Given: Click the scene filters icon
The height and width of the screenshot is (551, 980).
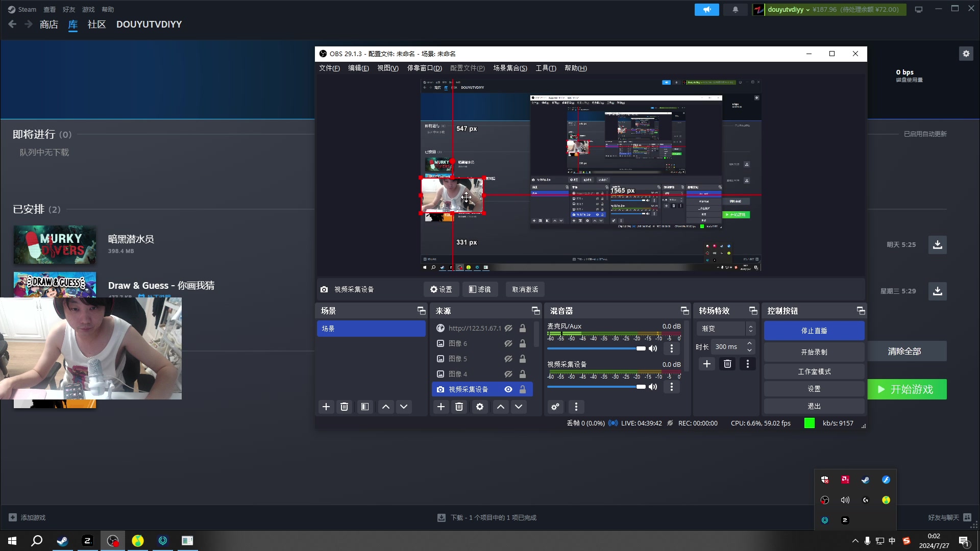Looking at the screenshot, I should (364, 407).
